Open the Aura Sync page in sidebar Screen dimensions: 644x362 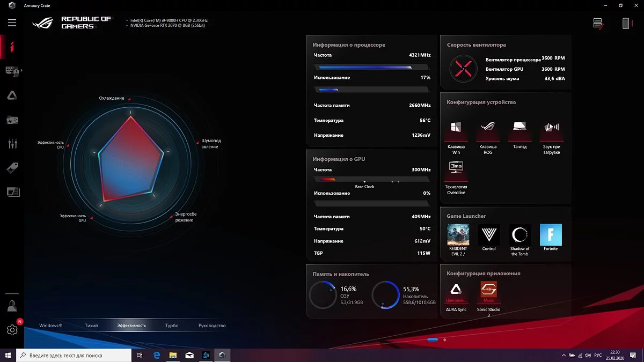click(x=12, y=95)
